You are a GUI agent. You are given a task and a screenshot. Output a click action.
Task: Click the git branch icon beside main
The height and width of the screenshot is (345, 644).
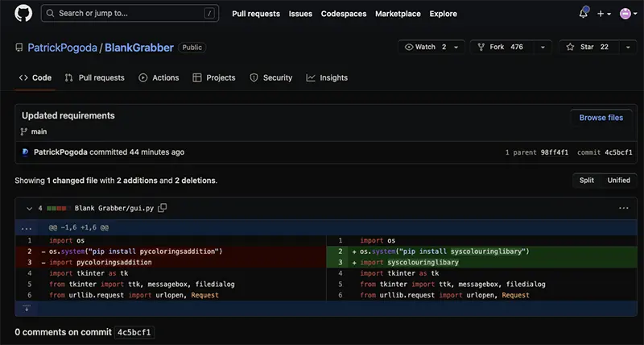point(24,131)
